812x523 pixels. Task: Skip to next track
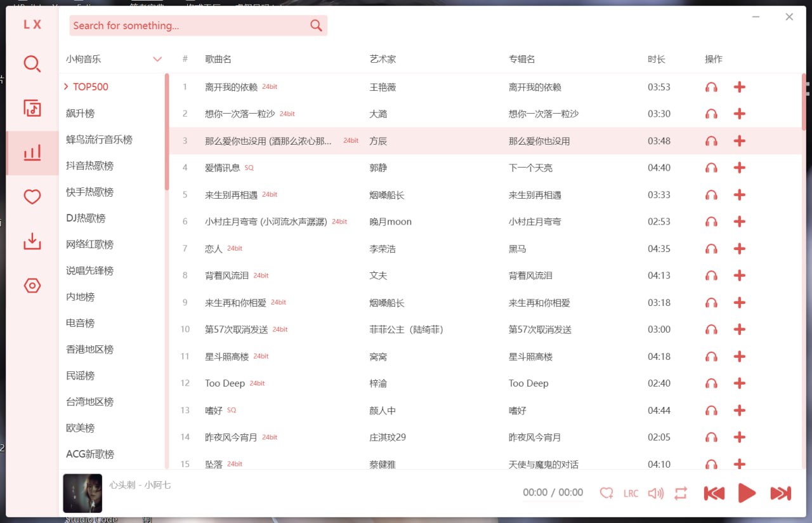(780, 493)
